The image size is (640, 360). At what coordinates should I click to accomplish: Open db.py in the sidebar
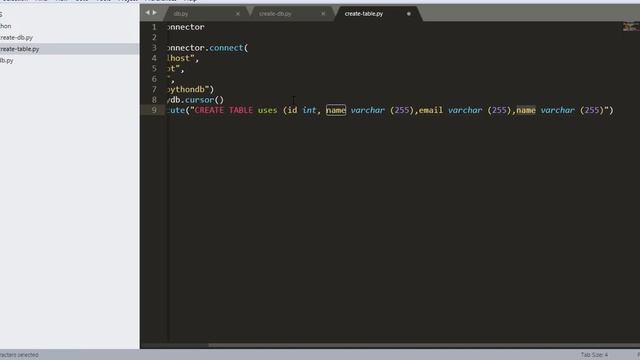pyautogui.click(x=7, y=60)
